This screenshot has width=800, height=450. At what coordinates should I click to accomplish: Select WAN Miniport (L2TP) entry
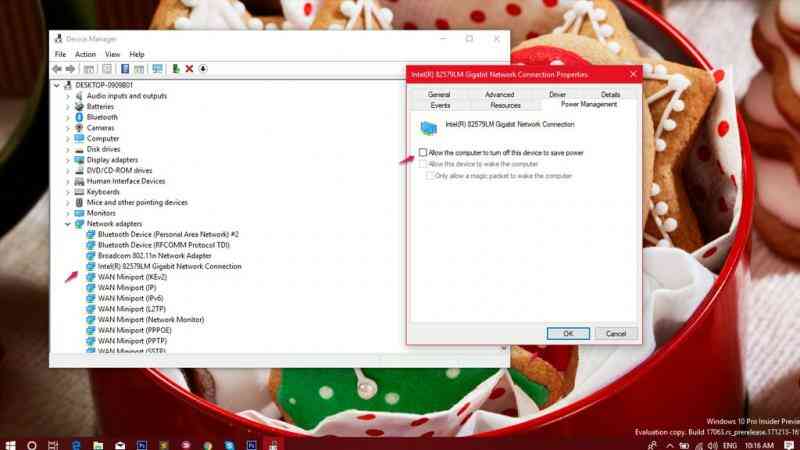pyautogui.click(x=132, y=309)
